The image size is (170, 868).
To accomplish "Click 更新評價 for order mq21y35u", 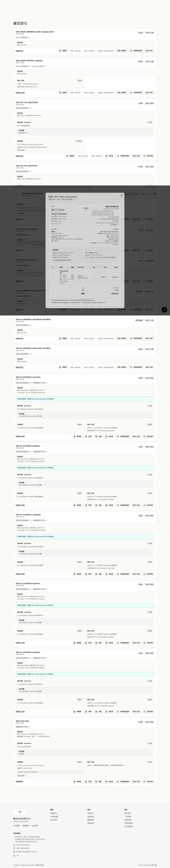I will [148, 436].
